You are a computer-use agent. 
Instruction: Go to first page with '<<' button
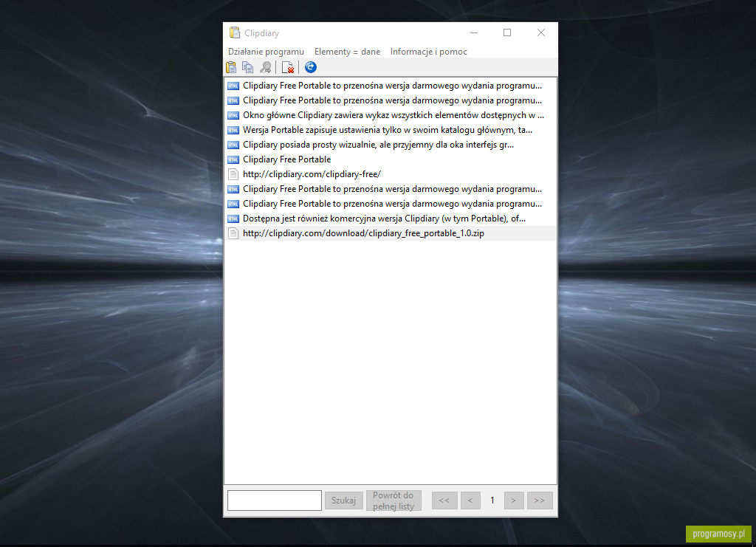444,500
